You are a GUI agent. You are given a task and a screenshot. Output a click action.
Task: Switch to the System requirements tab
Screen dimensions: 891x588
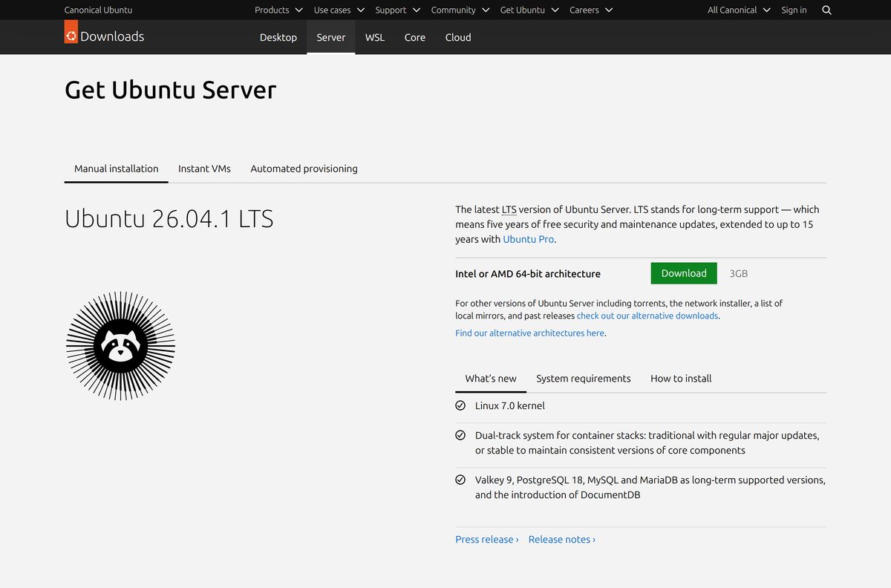[584, 379]
